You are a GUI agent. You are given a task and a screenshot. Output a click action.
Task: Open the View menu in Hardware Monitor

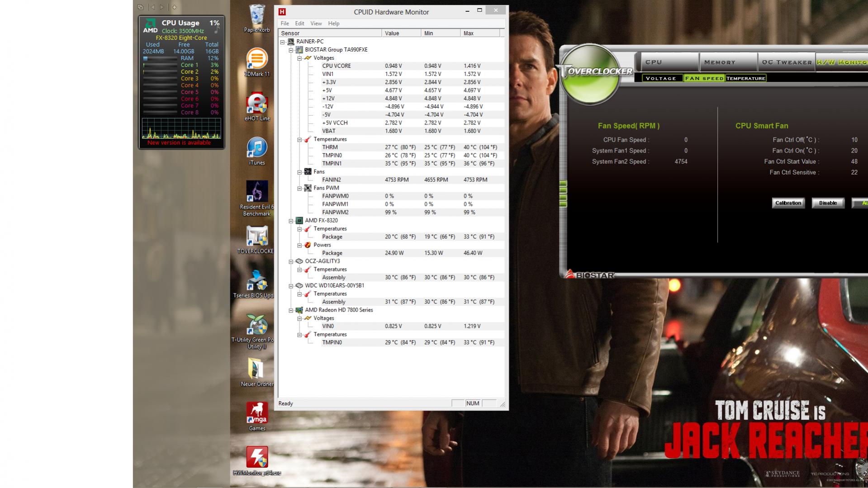[x=316, y=24]
